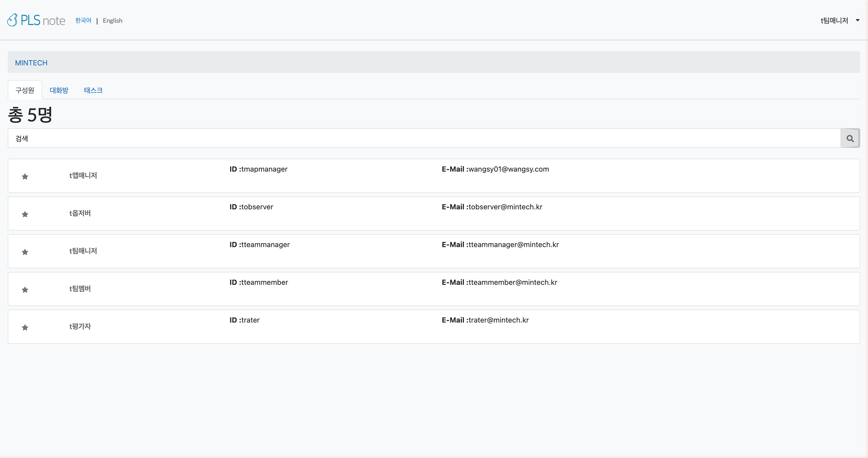868x458 pixels.
Task: Open the t팀매니저 user dropdown menu
Action: [x=834, y=21]
